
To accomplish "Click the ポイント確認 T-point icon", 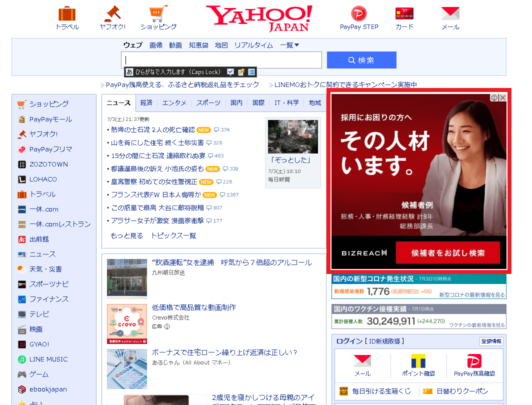I will [x=418, y=361].
